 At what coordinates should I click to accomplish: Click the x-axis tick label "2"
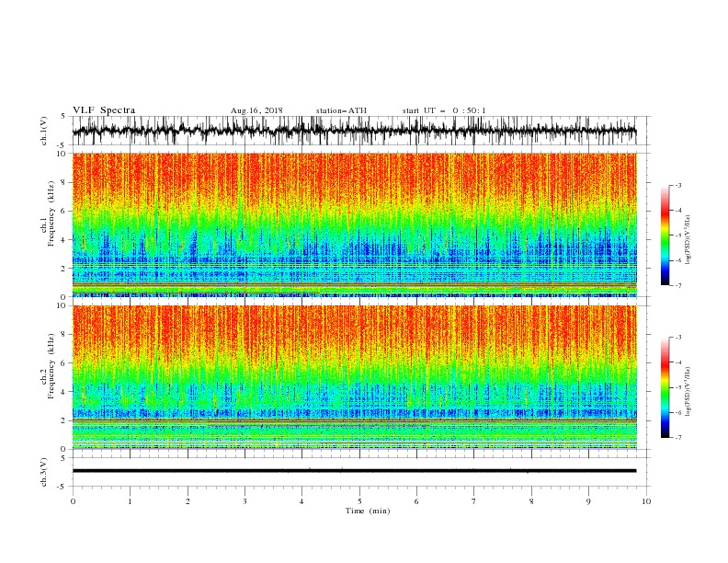click(188, 501)
